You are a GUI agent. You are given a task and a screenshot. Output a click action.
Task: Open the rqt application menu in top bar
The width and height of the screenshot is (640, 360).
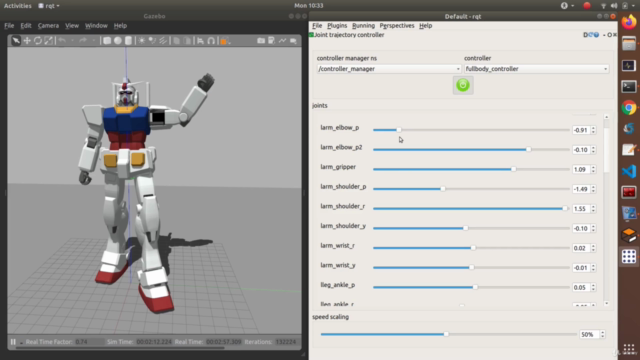(49, 6)
